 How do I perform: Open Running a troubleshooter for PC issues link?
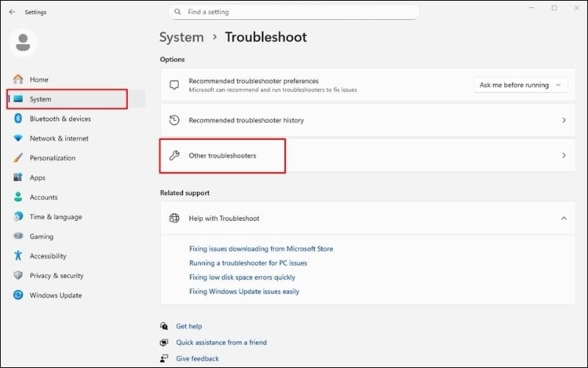point(248,263)
